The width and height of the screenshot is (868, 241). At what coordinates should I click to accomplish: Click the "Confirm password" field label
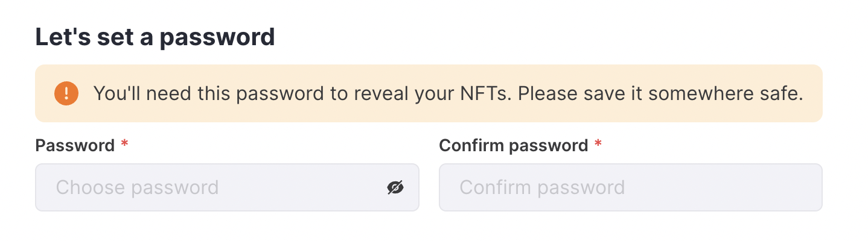514,145
